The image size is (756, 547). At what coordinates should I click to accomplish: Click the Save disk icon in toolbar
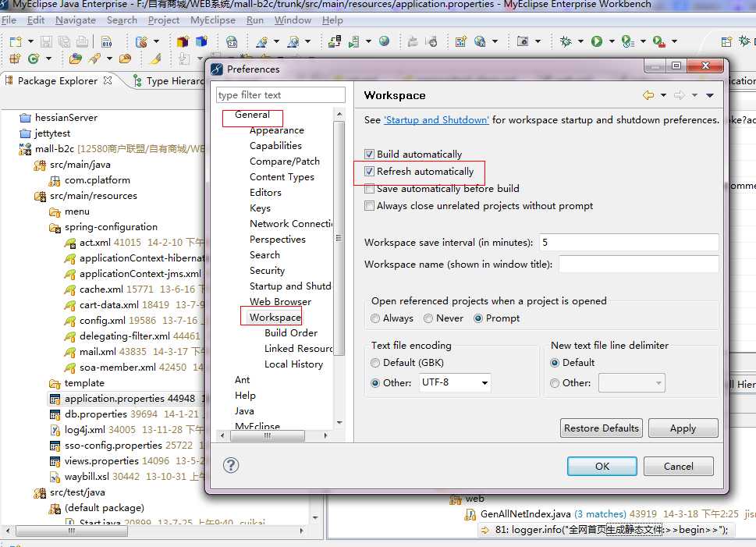[x=46, y=41]
